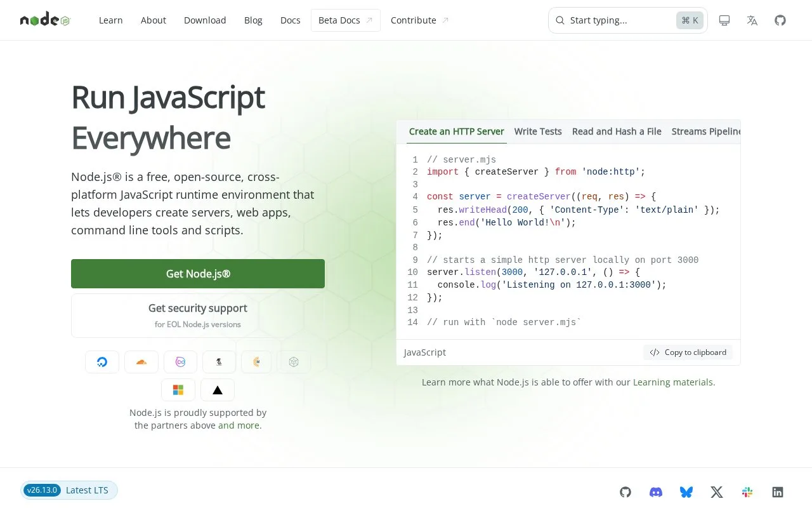Click code line 14 "// run with `node server.mjs`"

(504, 323)
